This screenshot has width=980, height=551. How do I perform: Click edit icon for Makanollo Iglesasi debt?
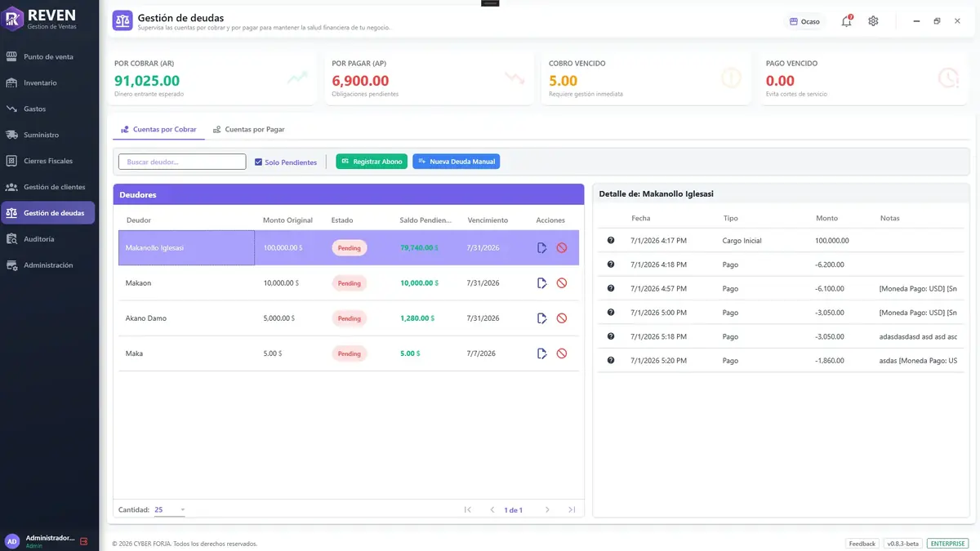click(x=542, y=247)
